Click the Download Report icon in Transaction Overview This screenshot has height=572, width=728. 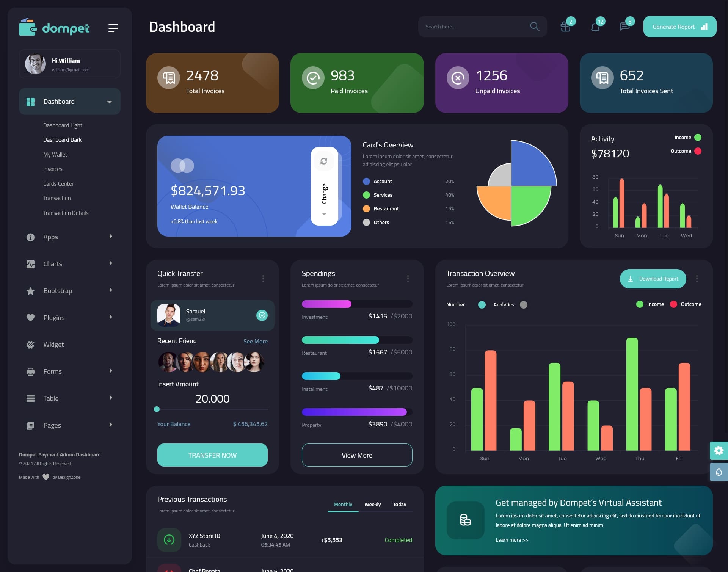[x=631, y=278]
